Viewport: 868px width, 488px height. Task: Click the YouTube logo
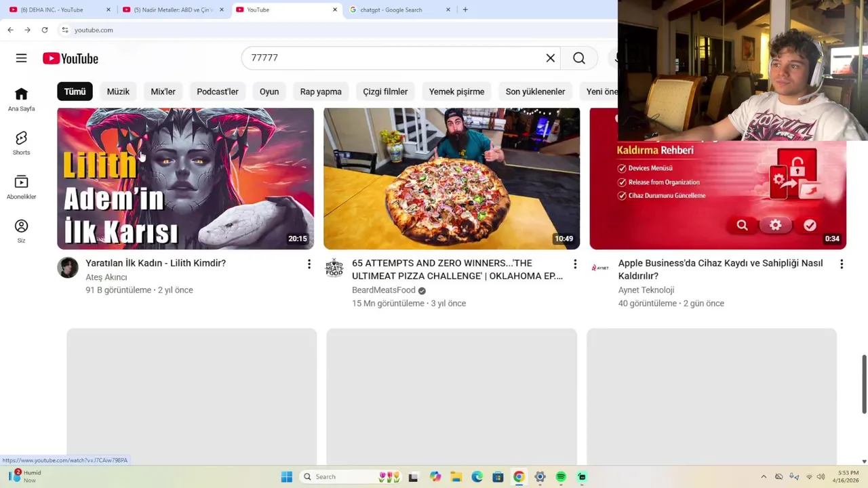71,58
